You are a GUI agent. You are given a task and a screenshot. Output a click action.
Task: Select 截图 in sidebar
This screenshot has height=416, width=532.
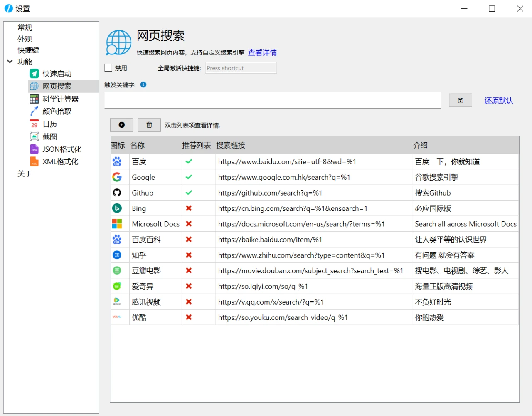(x=50, y=136)
